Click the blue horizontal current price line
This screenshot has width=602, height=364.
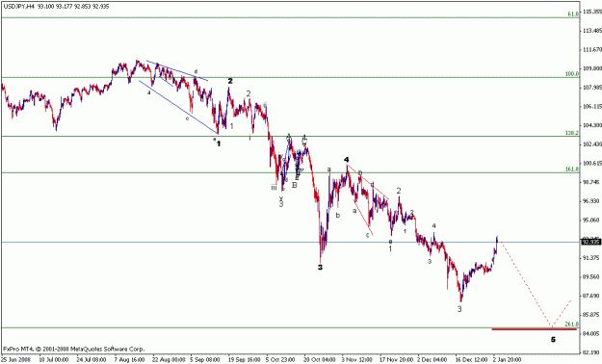pos(291,242)
